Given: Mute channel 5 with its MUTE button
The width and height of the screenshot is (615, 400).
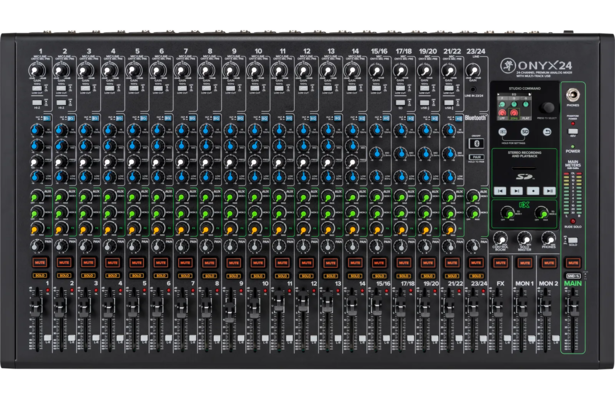Looking at the screenshot, I should pos(137,262).
